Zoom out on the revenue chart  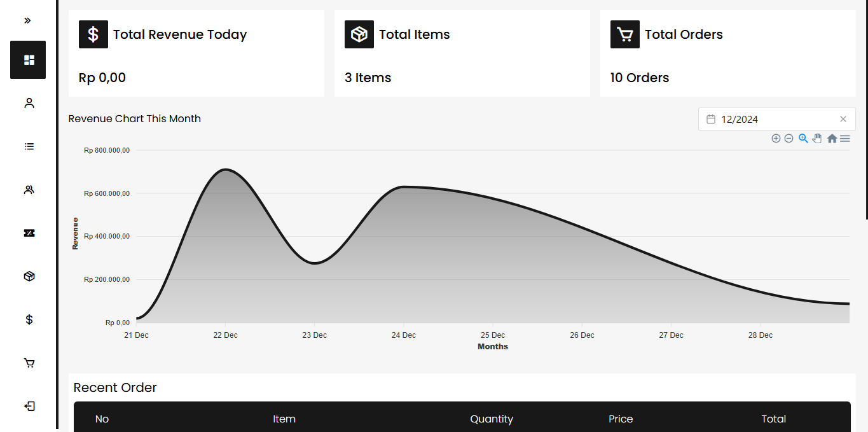pos(789,138)
